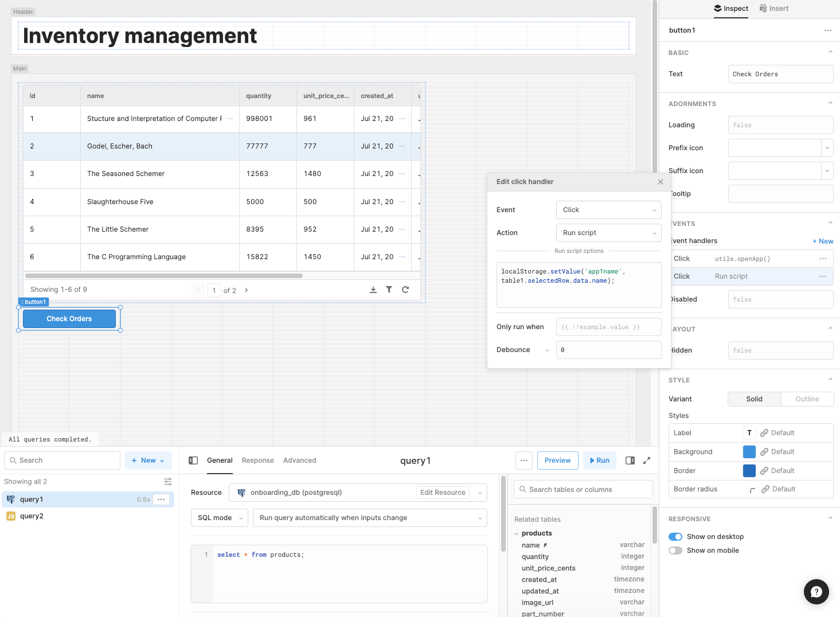Open Debounce label dropdown chevron

click(547, 350)
